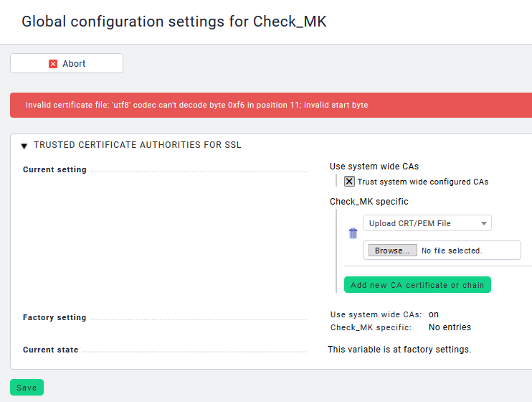532x402 pixels.
Task: Click the Abort button label
Action: (x=74, y=64)
